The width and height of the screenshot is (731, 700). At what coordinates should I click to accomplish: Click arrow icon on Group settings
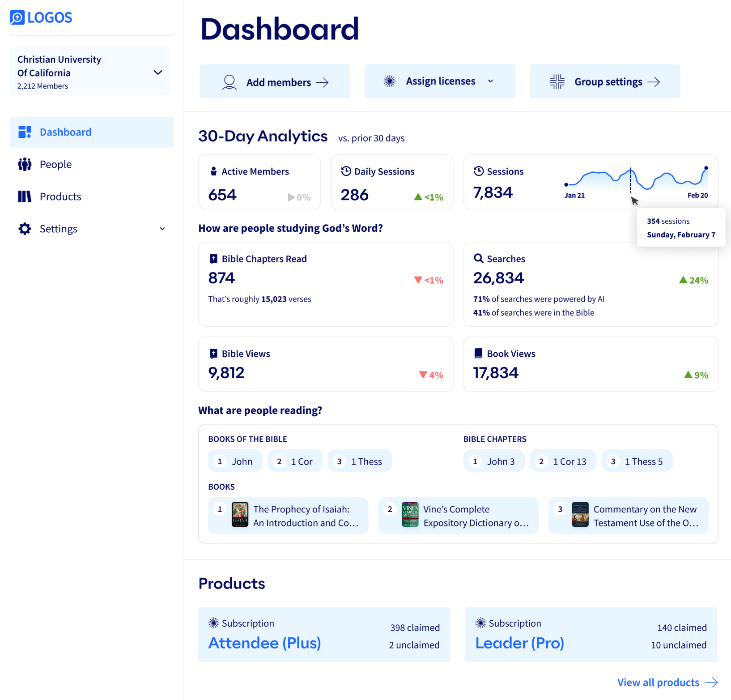[x=654, y=82]
